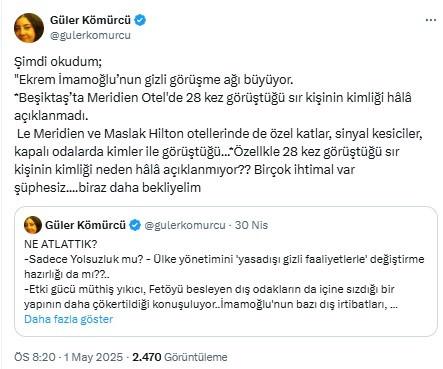Image resolution: width=443 pixels, height=369 pixels.
Task: Open Güler Kömürcü display name at top
Action: point(90,20)
